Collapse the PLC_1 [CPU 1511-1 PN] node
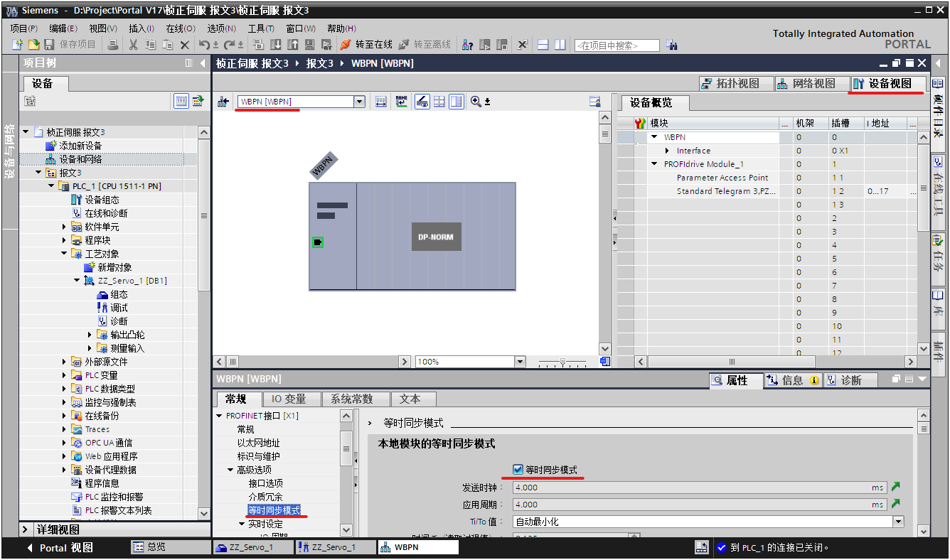 coord(51,186)
